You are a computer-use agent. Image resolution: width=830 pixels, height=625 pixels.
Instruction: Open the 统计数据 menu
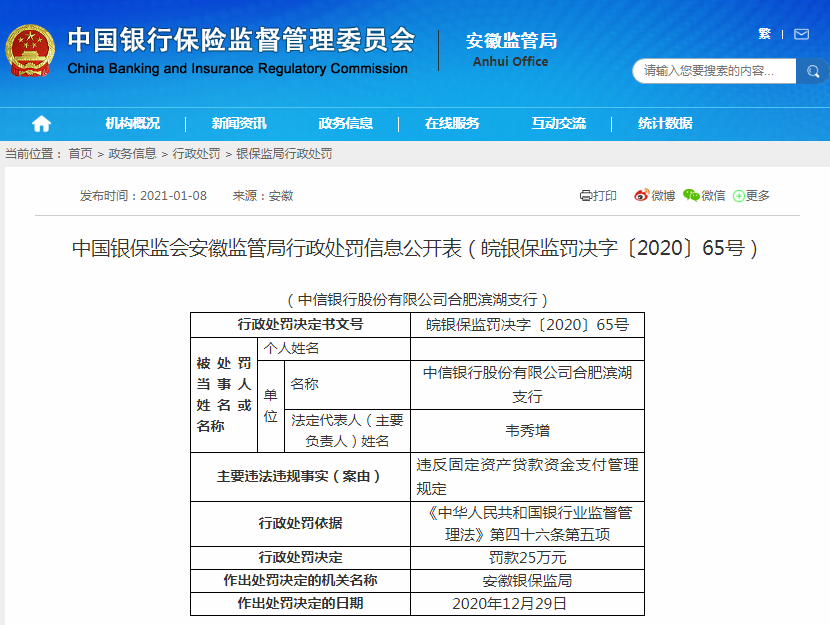665,123
